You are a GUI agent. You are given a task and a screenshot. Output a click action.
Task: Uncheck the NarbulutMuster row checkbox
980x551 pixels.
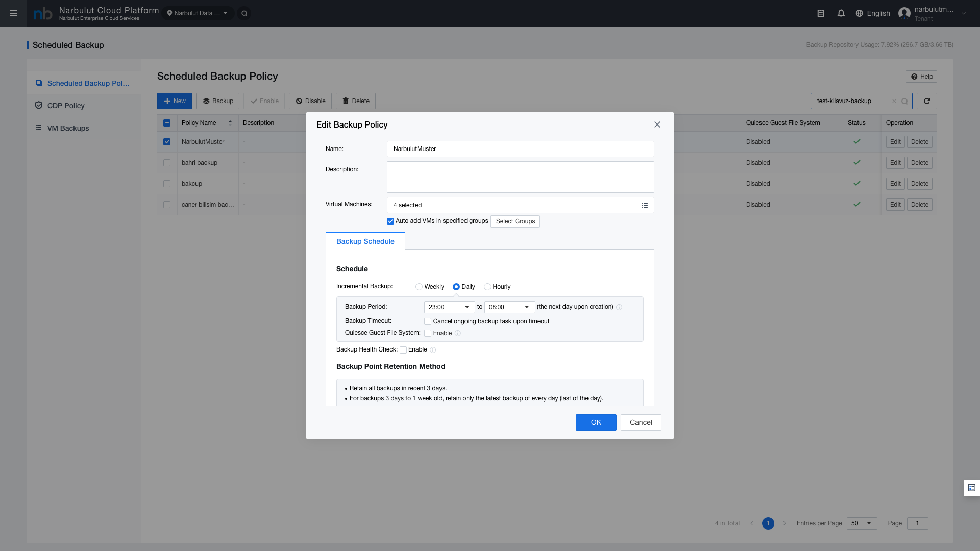tap(167, 142)
